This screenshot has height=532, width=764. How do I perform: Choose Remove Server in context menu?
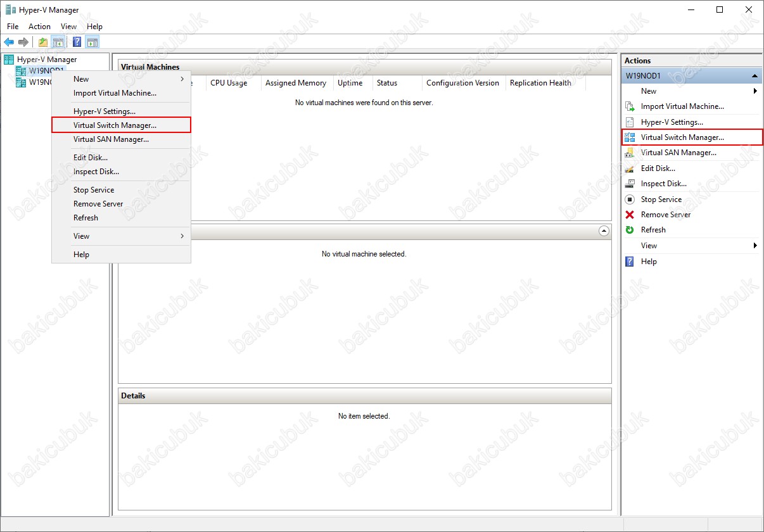(121, 204)
